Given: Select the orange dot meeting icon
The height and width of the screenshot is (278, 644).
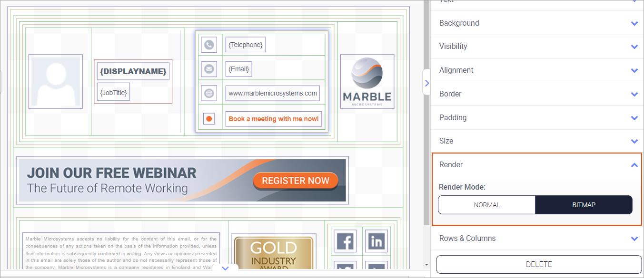Looking at the screenshot, I should [209, 119].
